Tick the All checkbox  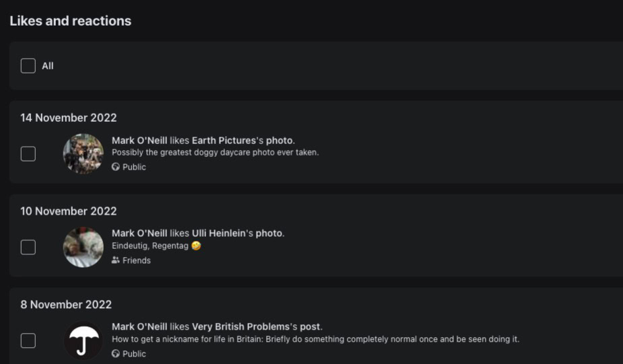(28, 66)
